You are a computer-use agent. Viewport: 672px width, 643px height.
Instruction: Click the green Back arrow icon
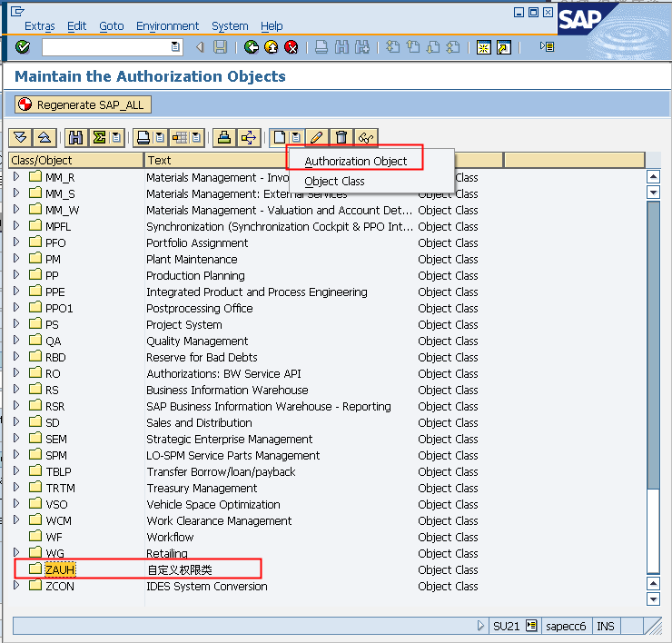(252, 46)
